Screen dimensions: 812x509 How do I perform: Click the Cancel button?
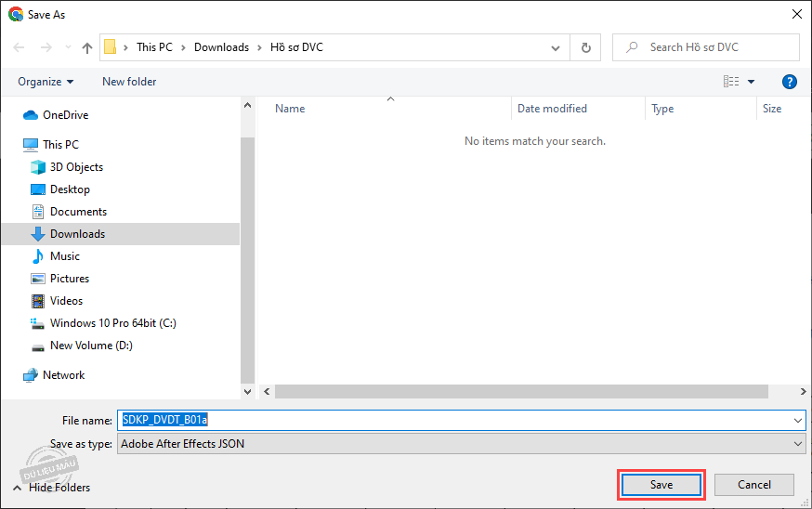coord(754,485)
